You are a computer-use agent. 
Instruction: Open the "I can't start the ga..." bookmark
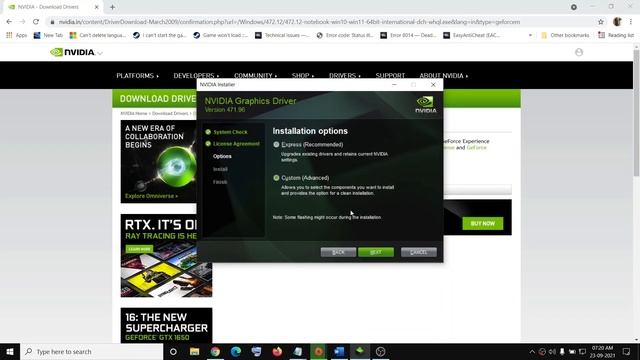coord(160,36)
